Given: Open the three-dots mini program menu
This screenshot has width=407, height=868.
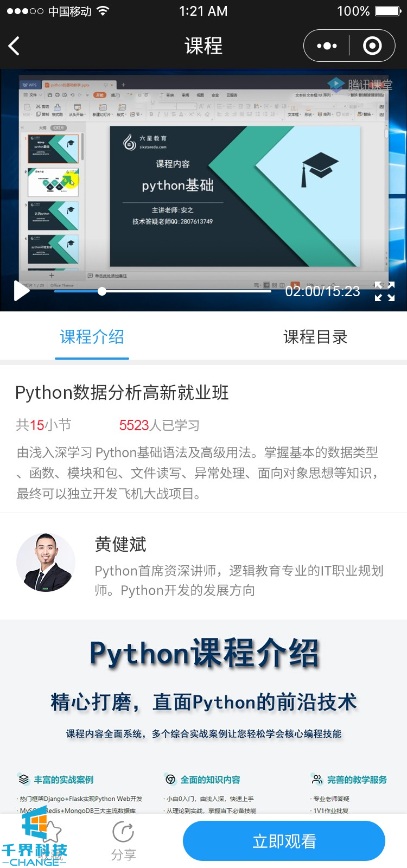Looking at the screenshot, I should [x=327, y=46].
